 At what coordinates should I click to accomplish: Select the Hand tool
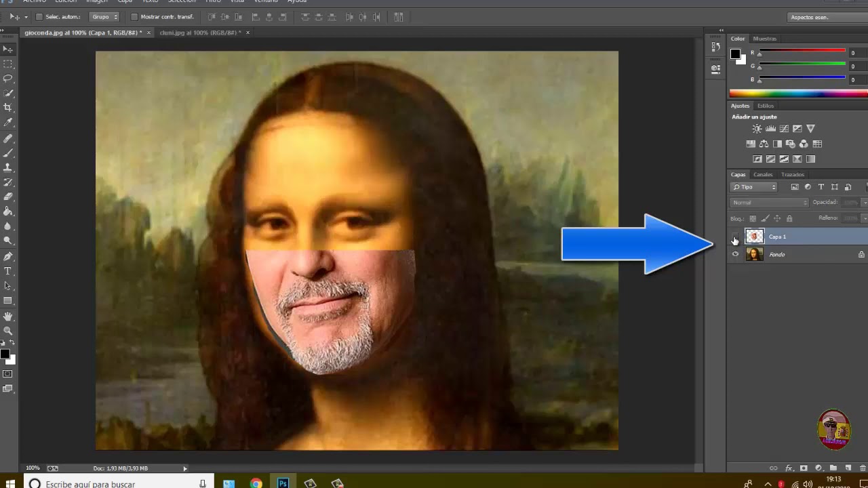8,317
